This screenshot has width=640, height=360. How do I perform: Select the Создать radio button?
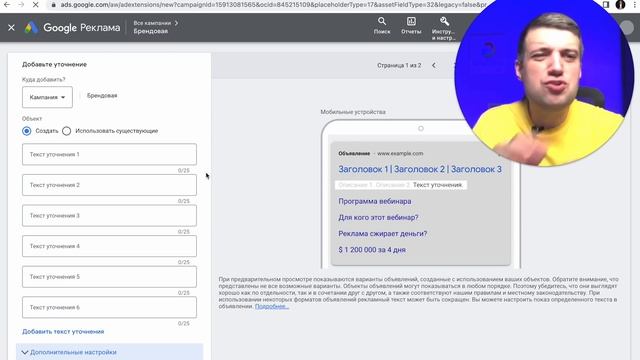tap(27, 131)
